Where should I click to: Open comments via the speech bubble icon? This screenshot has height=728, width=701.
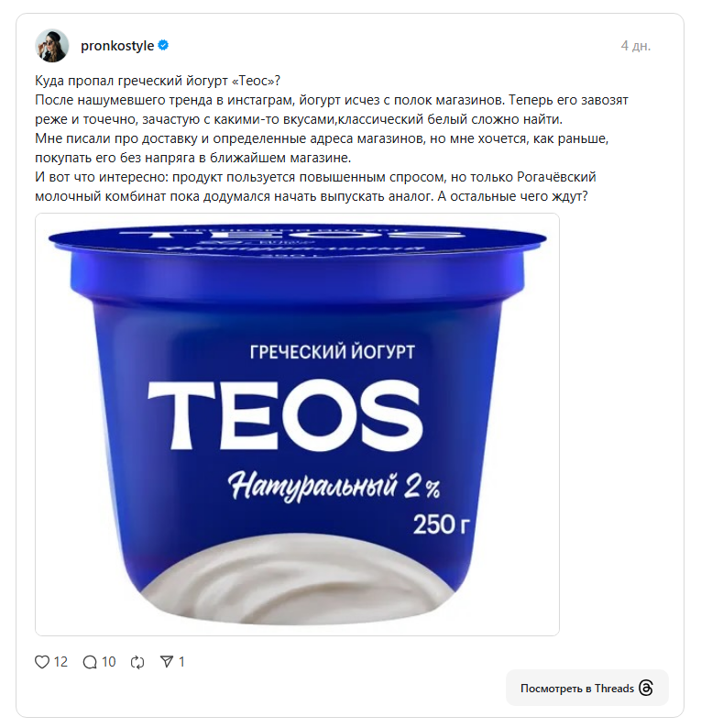click(90, 662)
